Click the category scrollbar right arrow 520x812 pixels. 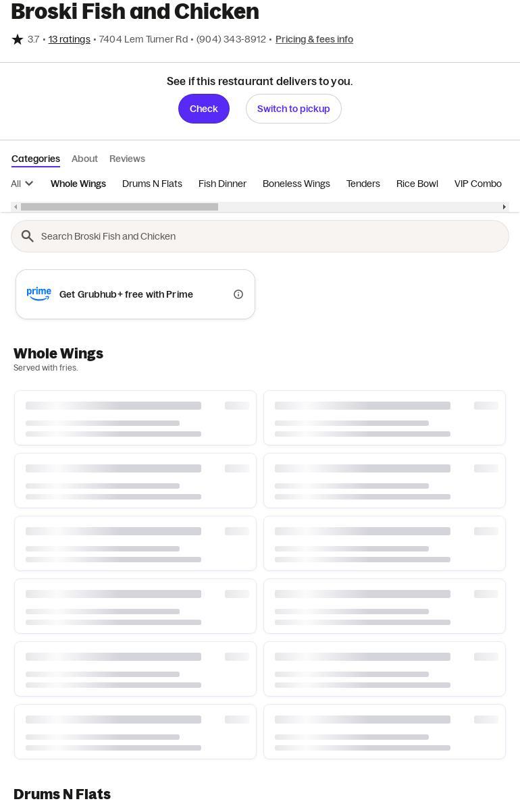click(x=504, y=207)
